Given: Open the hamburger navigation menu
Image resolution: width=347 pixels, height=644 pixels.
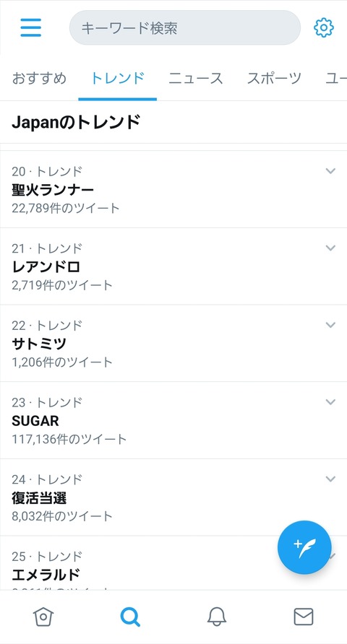Looking at the screenshot, I should point(31,27).
